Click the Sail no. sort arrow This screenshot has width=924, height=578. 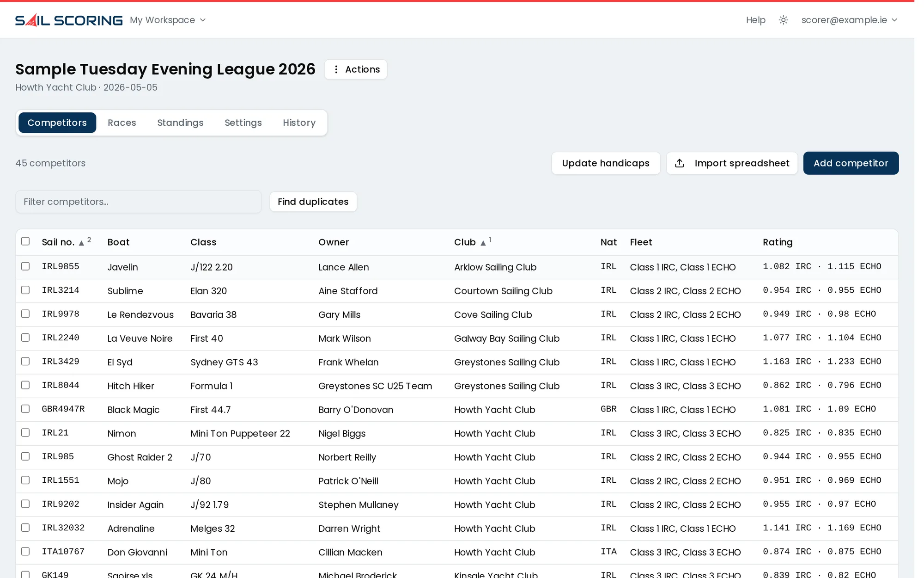[81, 243]
